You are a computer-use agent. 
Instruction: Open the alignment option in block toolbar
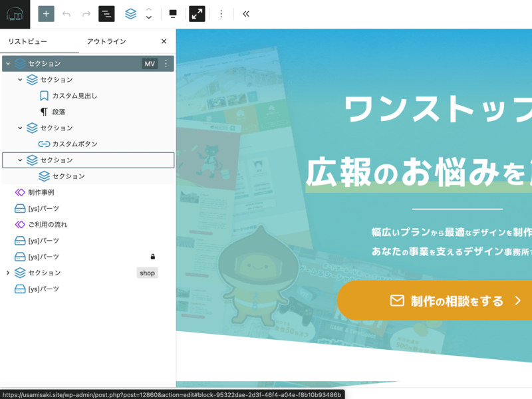click(x=173, y=14)
